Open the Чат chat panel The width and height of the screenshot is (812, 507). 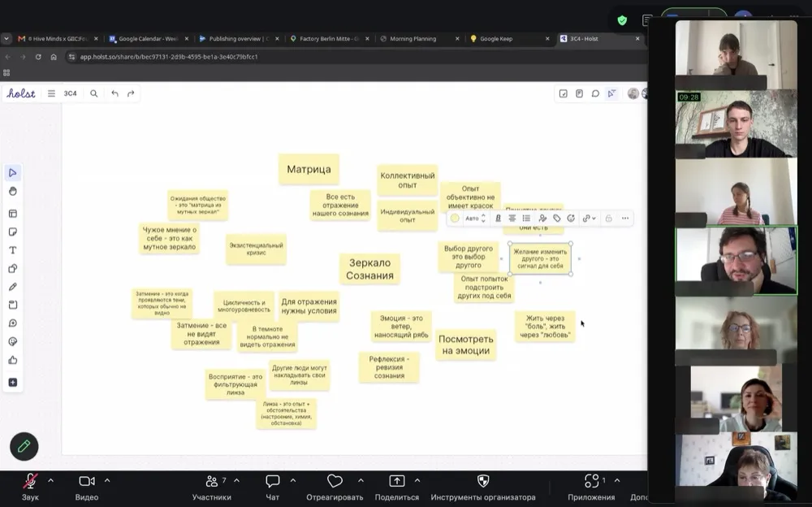tap(272, 487)
